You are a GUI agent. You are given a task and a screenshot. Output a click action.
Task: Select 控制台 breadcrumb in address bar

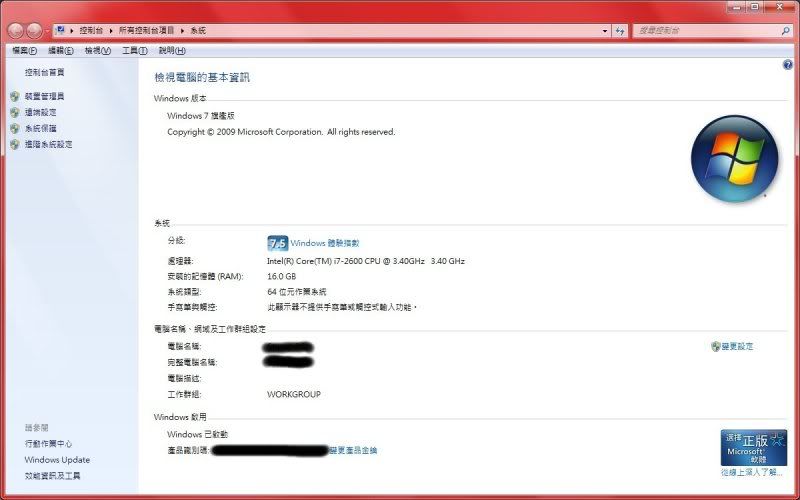[x=91, y=31]
